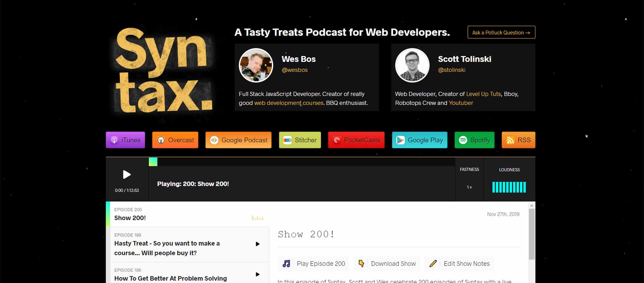
Task: Click the player progress bar
Action: 302,161
